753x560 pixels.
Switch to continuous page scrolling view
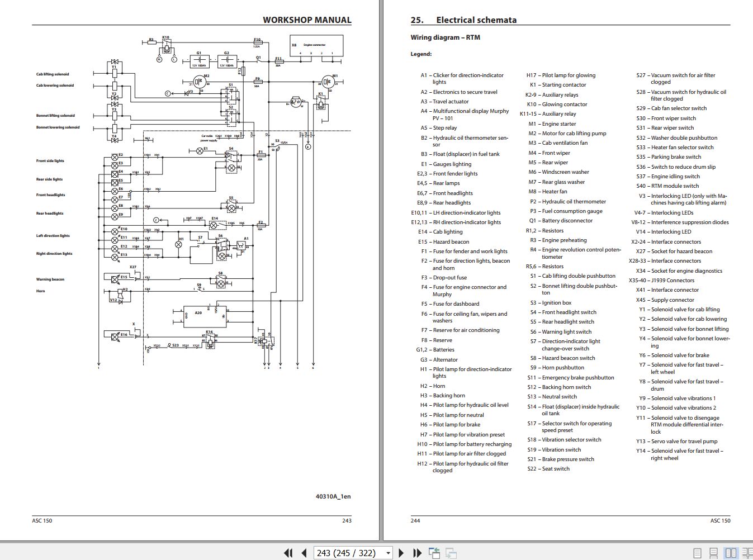point(713,553)
